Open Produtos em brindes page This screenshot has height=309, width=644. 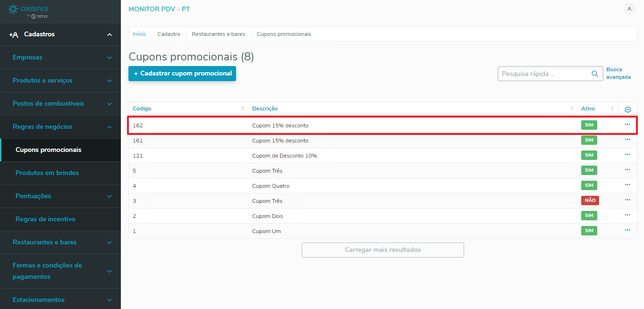tap(47, 173)
